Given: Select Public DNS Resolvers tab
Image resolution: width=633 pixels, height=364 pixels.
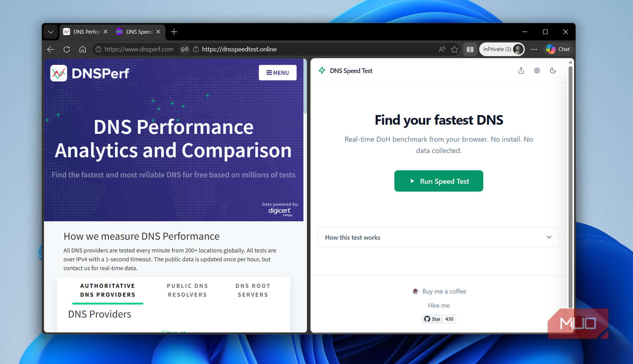Looking at the screenshot, I should pos(187,290).
